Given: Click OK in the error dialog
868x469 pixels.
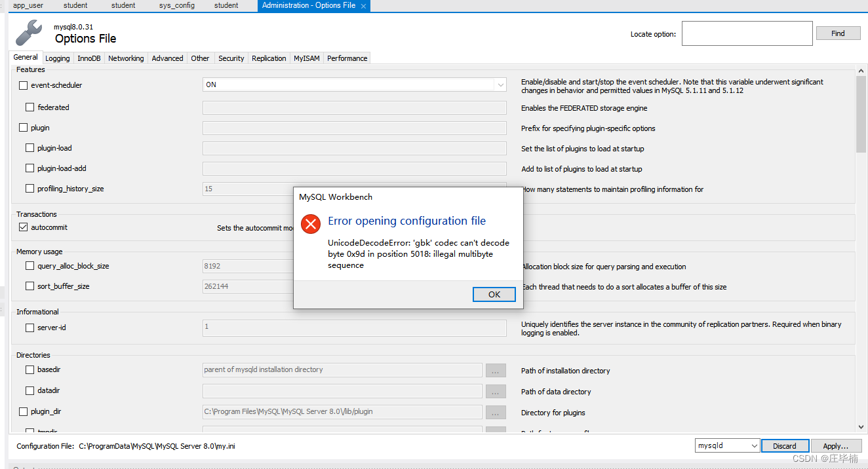Looking at the screenshot, I should [494, 295].
